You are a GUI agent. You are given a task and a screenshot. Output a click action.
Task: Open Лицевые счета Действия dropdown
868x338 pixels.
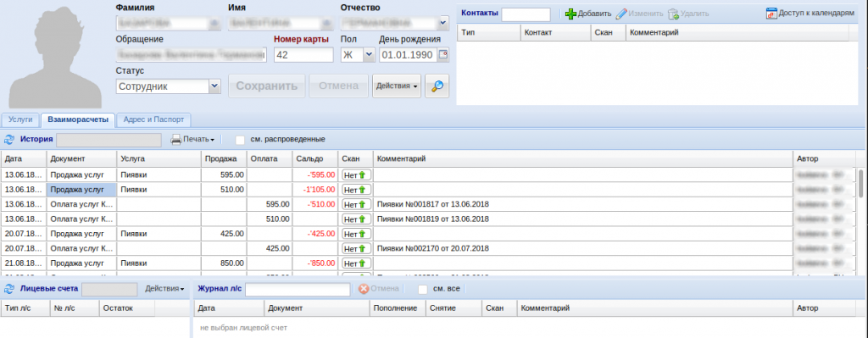(x=164, y=289)
